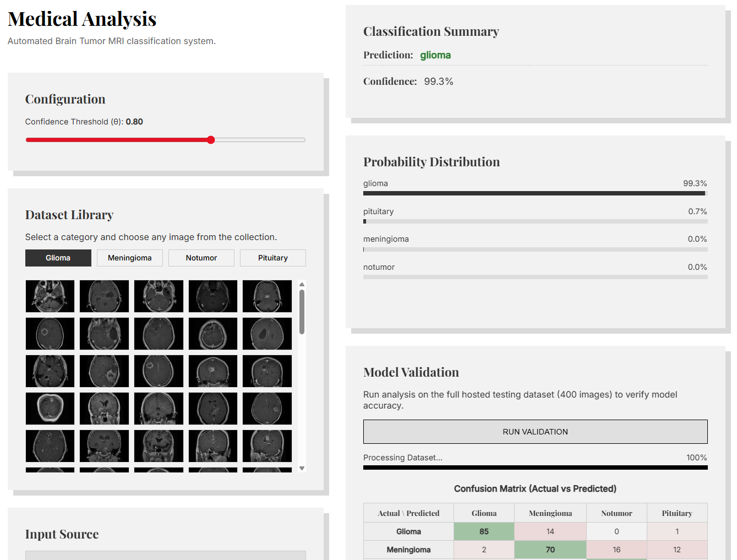Screen dimensions: 737x560
Task: Select the Glioma category tab
Action: pyautogui.click(x=58, y=258)
